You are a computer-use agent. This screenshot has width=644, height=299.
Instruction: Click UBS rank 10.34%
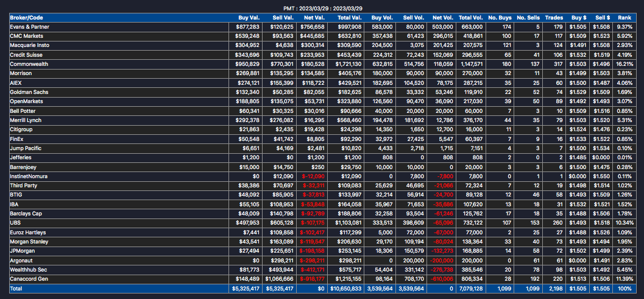point(624,223)
